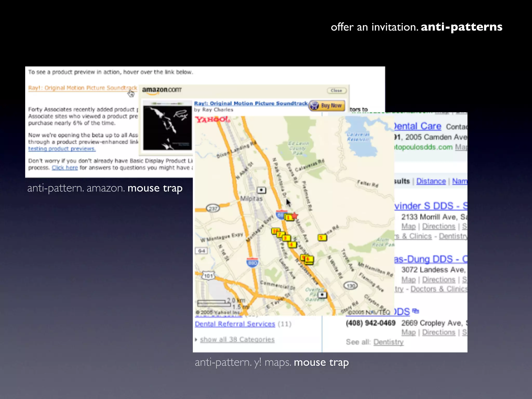Viewport: 532px width, 399px height.
Task: Expand show all 38 Categories
Action: [237, 340]
